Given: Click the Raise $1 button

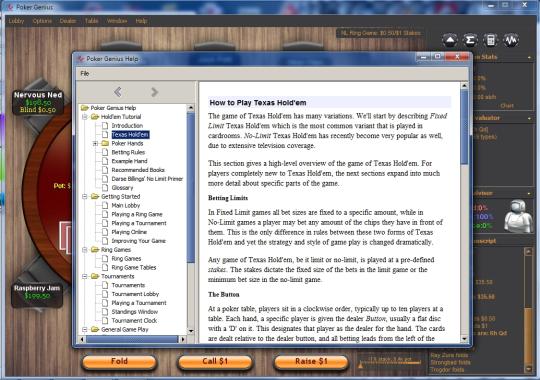Looking at the screenshot, I should (x=311, y=361).
